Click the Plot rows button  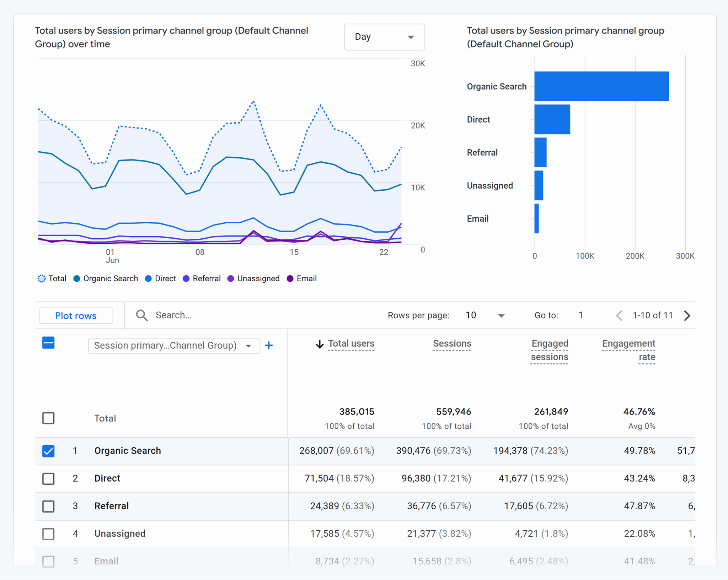(76, 315)
